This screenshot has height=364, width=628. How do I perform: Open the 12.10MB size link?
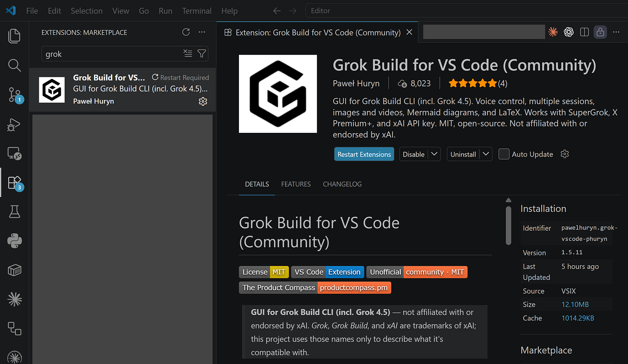[575, 304]
